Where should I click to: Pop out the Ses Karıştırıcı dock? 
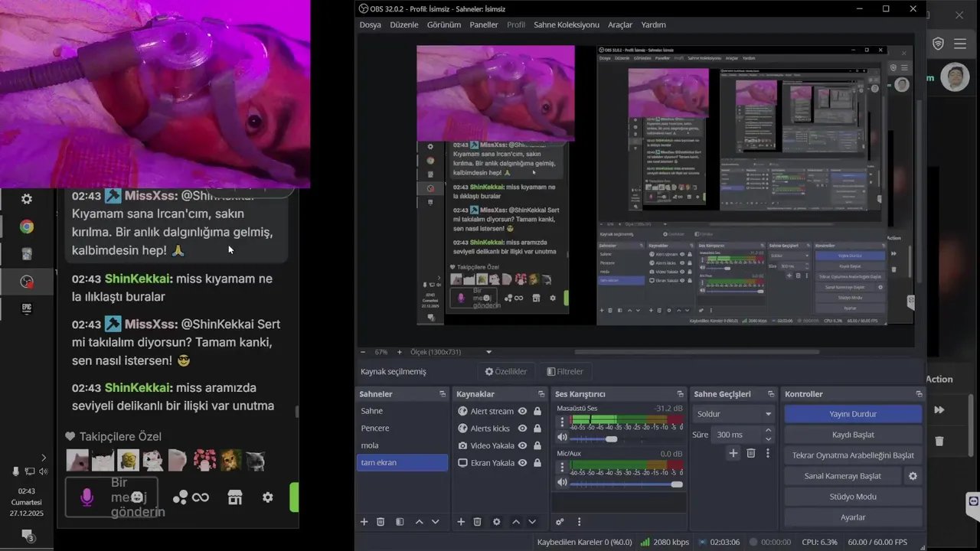(x=680, y=394)
